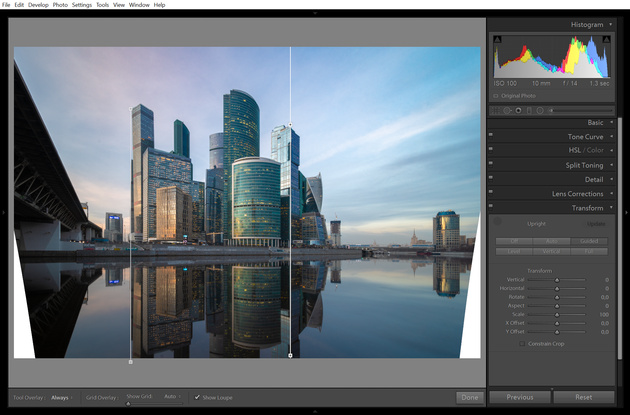The height and width of the screenshot is (415, 630).
Task: Expand the Lens Corrections panel
Action: pos(612,193)
